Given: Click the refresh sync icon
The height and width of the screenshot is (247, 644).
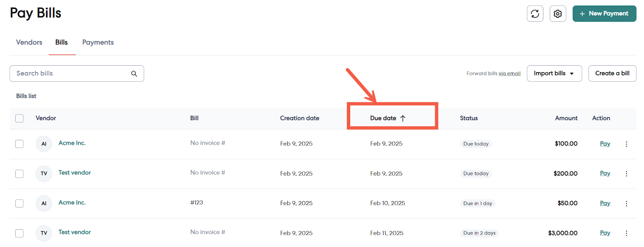Looking at the screenshot, I should (535, 14).
